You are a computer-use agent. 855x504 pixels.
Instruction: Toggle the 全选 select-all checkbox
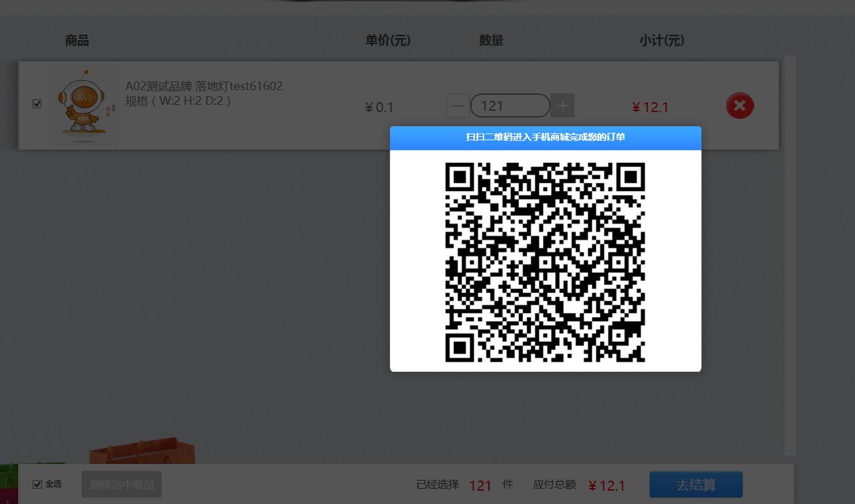click(37, 484)
